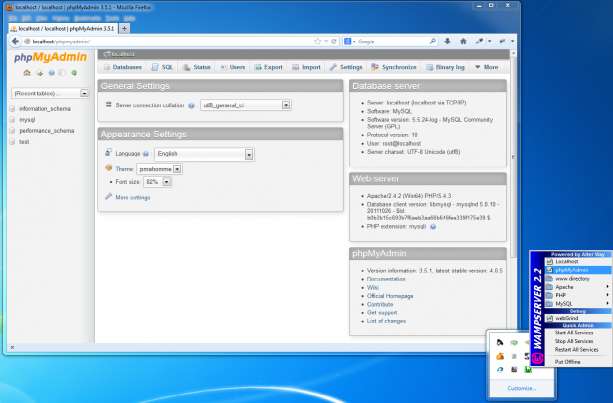This screenshot has height=403, width=613.
Task: Expand MySQL submenu in WampServer menu
Action: click(579, 304)
